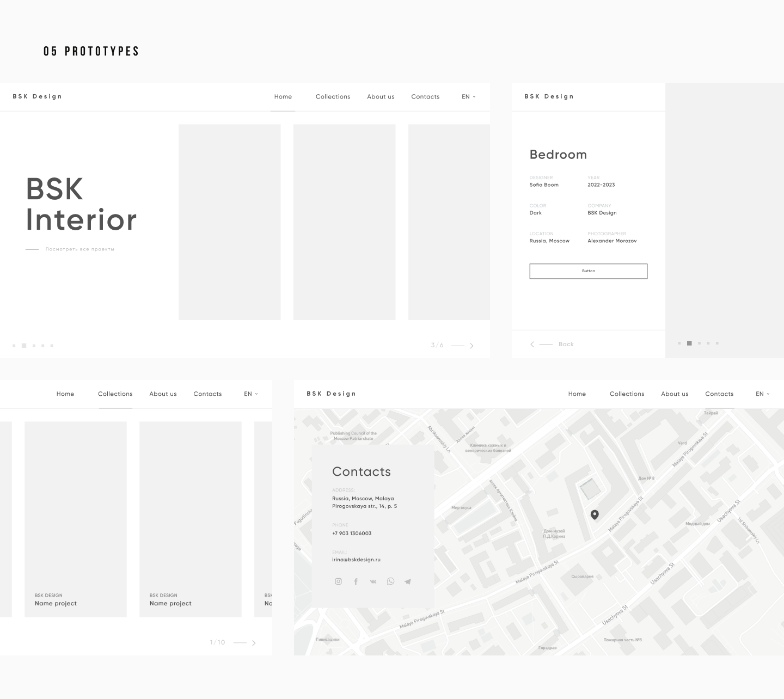Click next arrow beside 1/10 counter
The width and height of the screenshot is (784, 699).
254,643
